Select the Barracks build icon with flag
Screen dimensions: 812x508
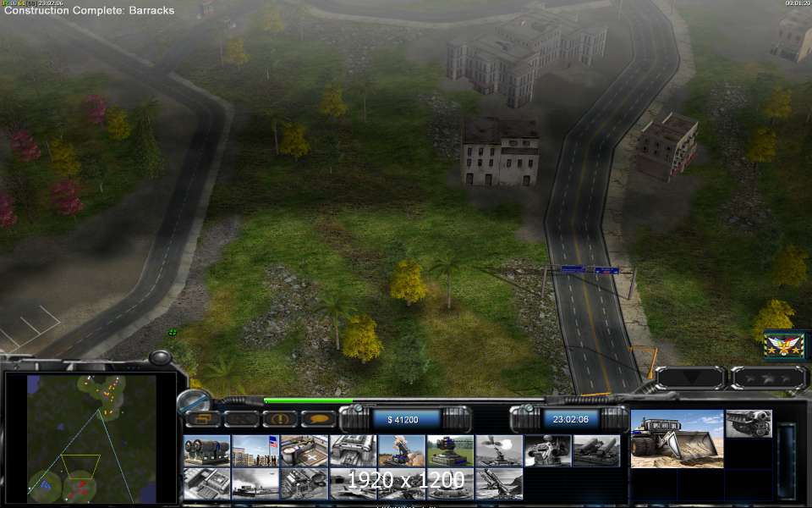point(255,450)
